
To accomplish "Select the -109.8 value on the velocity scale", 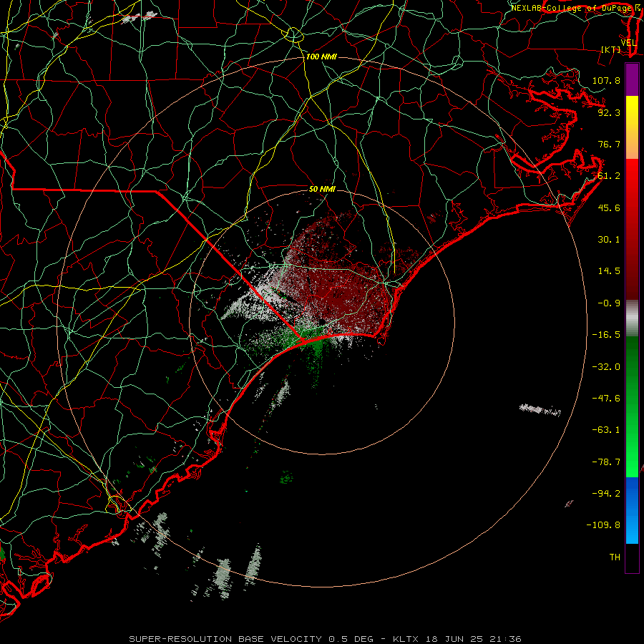I will point(603,525).
